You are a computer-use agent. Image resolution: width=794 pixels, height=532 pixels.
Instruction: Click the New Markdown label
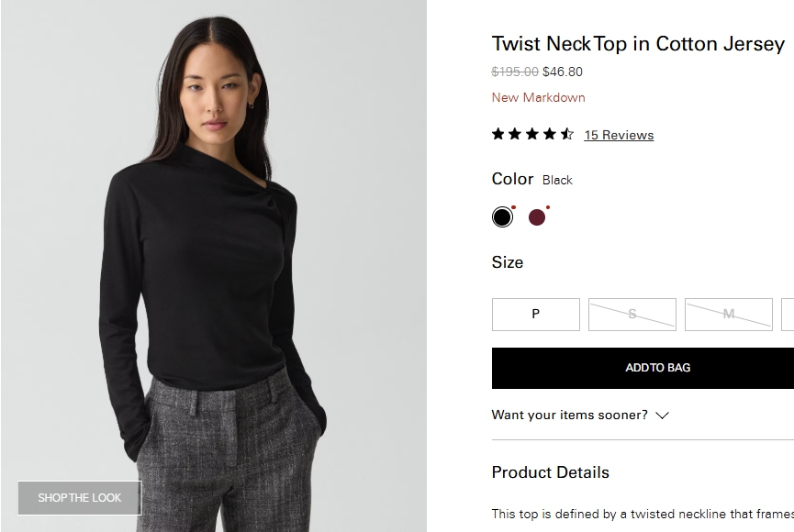[538, 97]
